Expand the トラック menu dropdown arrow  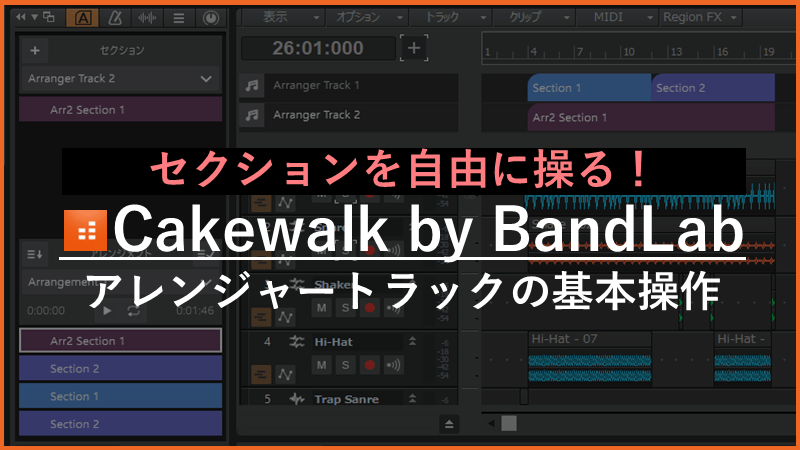[x=483, y=18]
